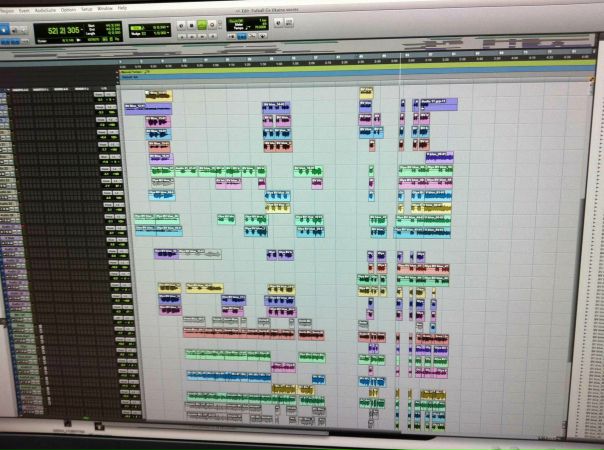Open the Window menu

(x=105, y=9)
